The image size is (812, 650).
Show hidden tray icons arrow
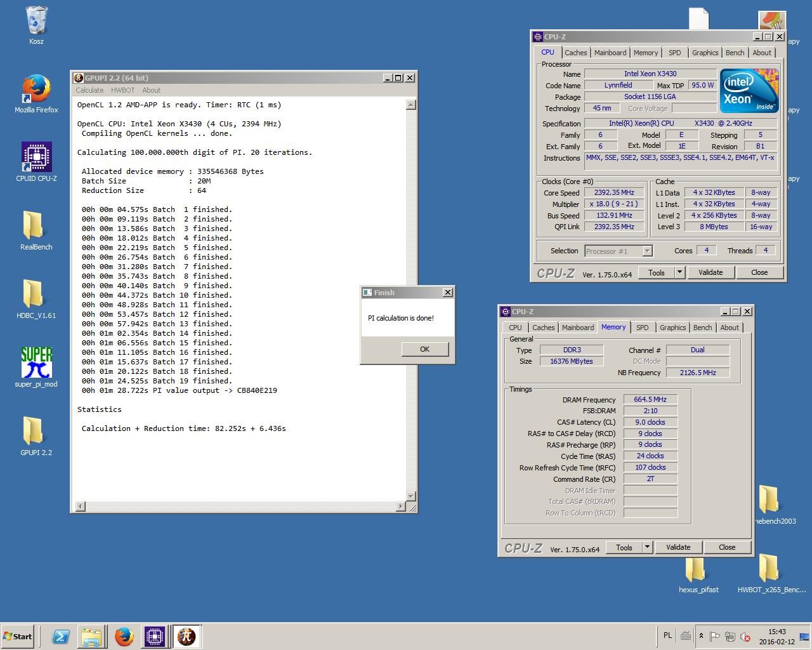point(701,636)
